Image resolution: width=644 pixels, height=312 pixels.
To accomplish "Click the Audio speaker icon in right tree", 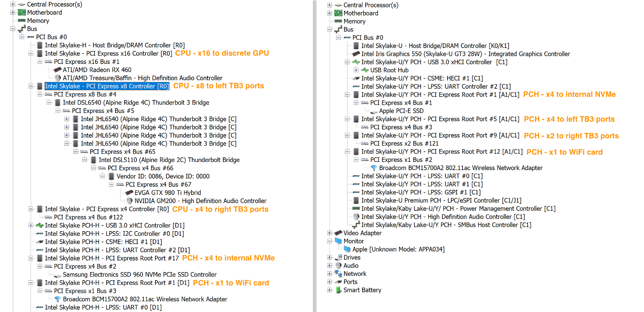I will [338, 265].
